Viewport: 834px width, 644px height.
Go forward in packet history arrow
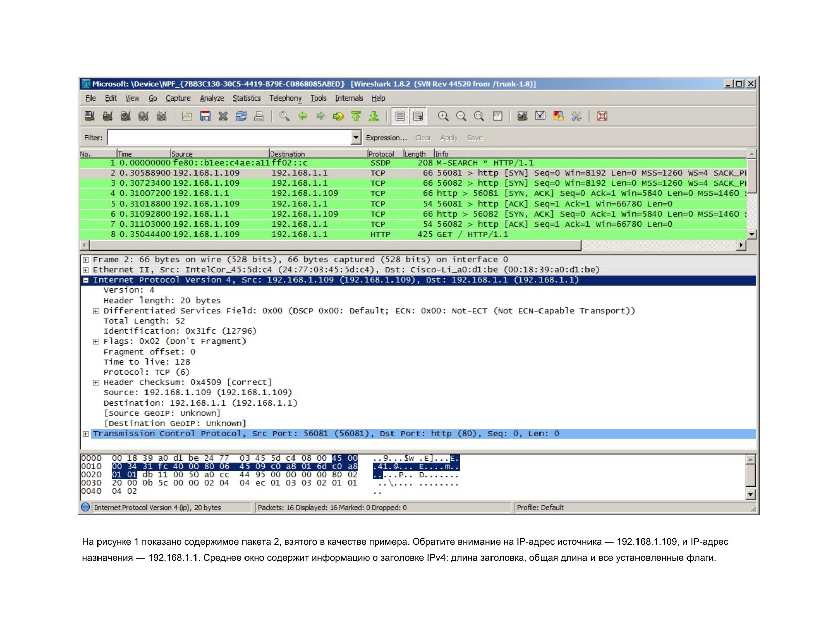pos(320,116)
